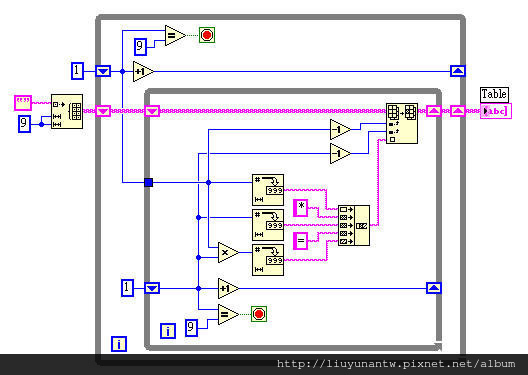Select constant 9 wired to outer Equal

click(x=140, y=46)
